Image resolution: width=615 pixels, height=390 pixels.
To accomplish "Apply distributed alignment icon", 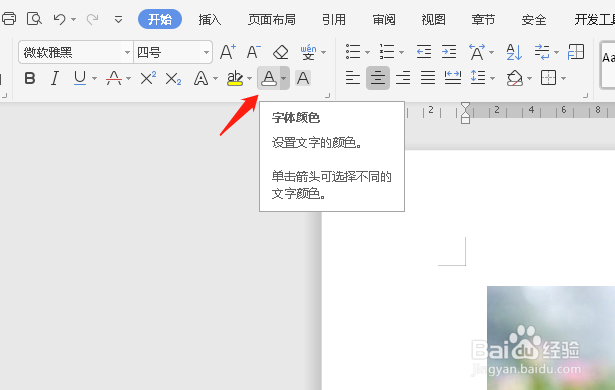I will coord(453,78).
